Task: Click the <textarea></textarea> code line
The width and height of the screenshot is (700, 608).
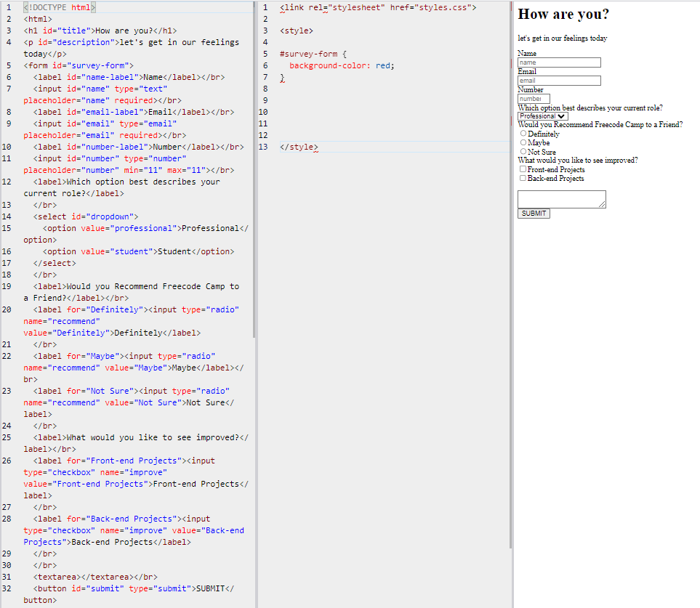Action: coord(95,577)
